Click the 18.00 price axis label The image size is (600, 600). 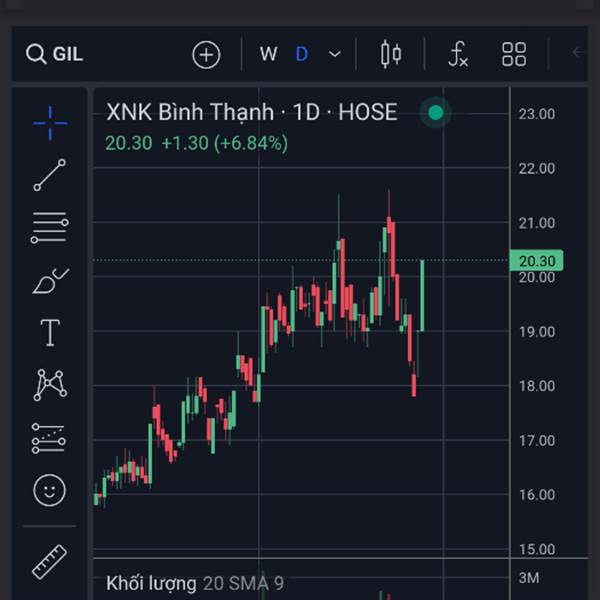[537, 386]
